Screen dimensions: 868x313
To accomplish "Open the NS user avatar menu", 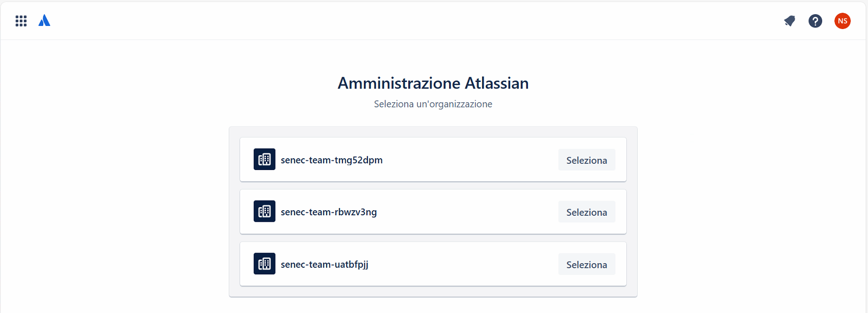I will 842,21.
